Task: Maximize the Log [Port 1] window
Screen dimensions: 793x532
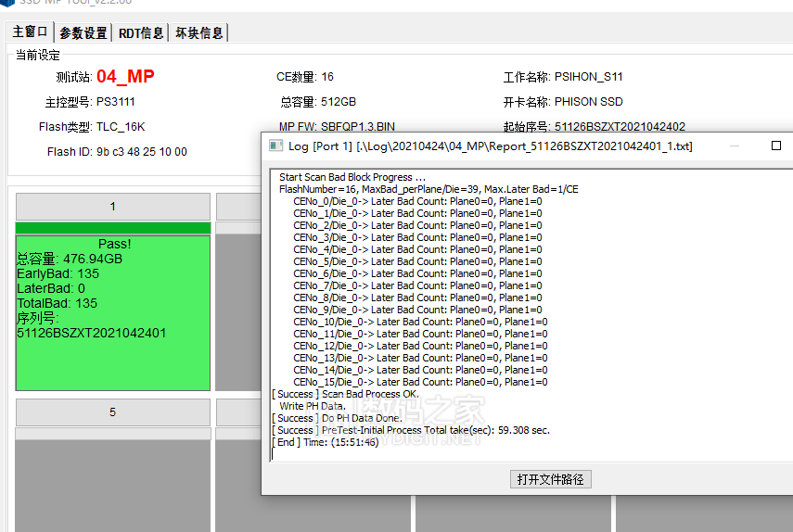Action: [776, 146]
